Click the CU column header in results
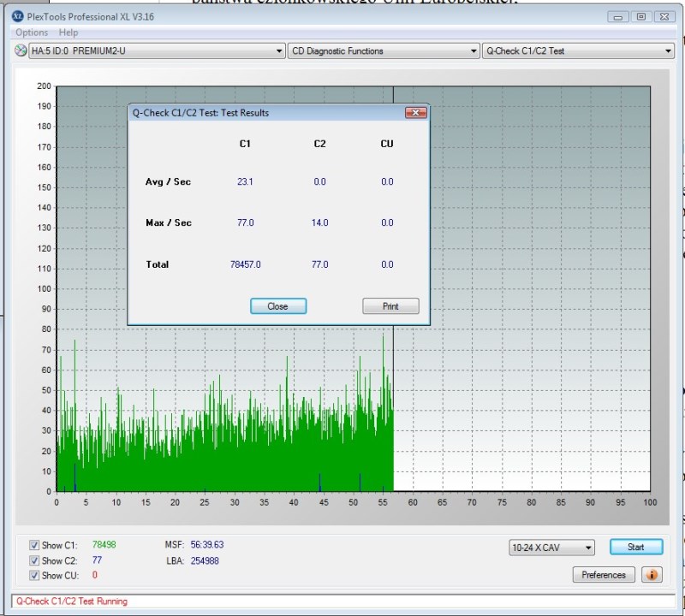The image size is (685, 616). 387,144
